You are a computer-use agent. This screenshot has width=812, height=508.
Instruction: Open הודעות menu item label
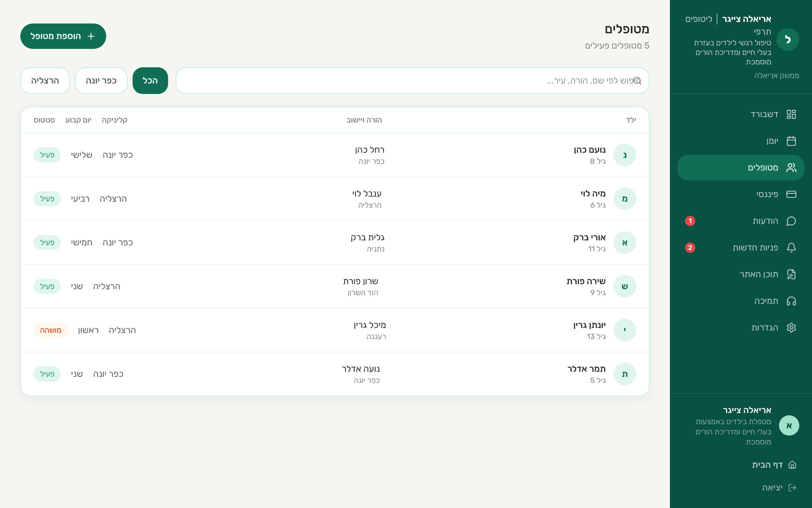pyautogui.click(x=765, y=221)
